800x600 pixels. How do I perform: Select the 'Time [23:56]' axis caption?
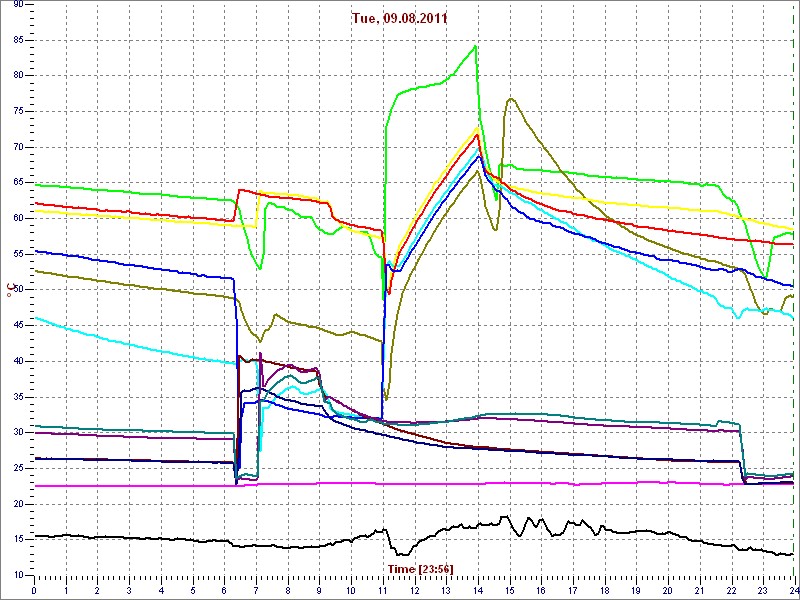(420, 568)
